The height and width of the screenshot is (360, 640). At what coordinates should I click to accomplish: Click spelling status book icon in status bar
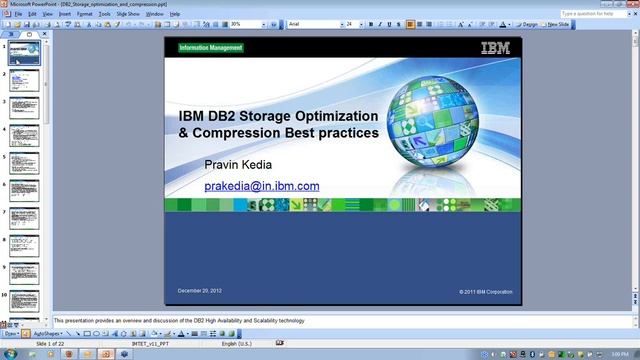[x=280, y=343]
